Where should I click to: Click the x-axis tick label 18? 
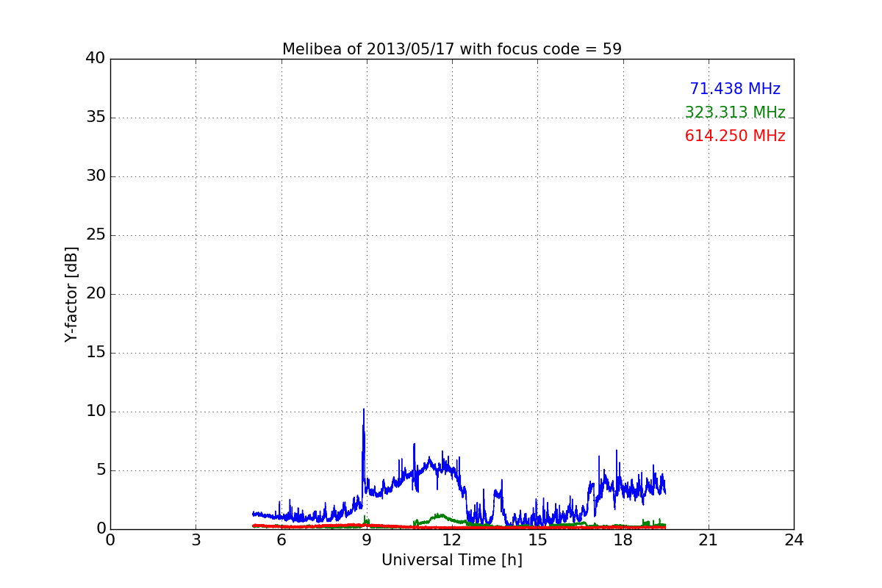pyautogui.click(x=623, y=540)
